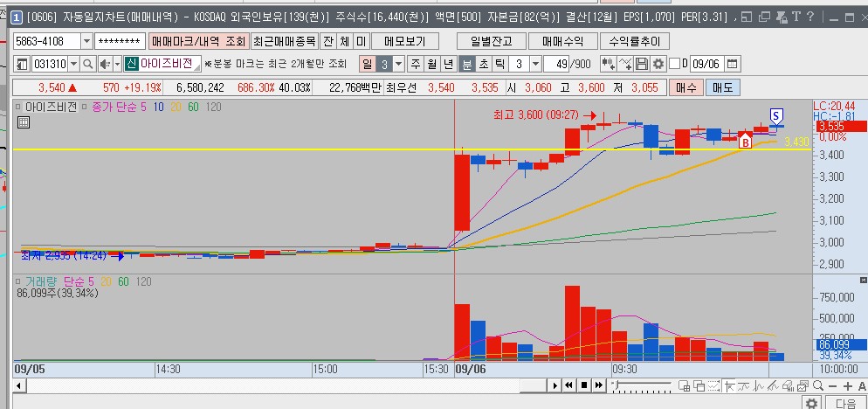Click the stop square button
This screenshot has width=868, height=409.
click(584, 385)
